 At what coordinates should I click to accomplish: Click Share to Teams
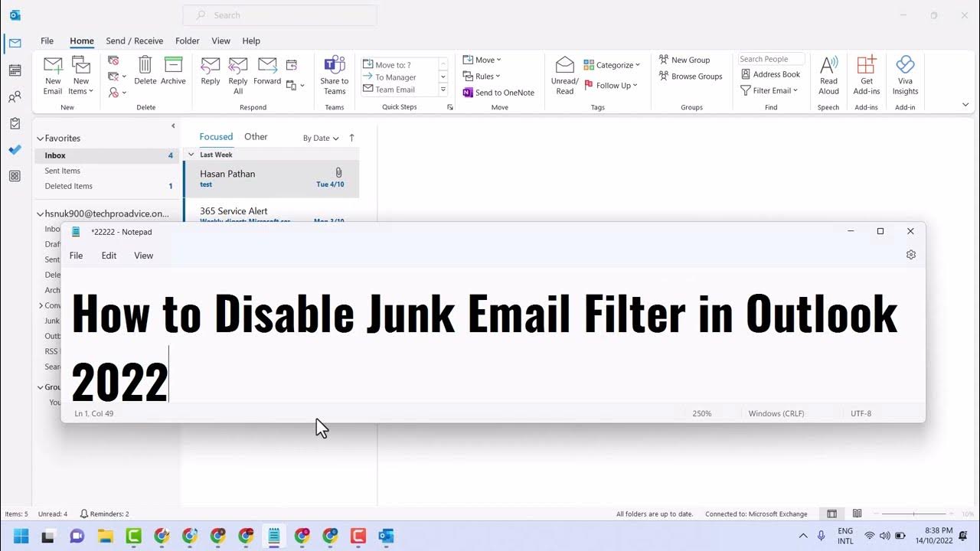(x=335, y=76)
